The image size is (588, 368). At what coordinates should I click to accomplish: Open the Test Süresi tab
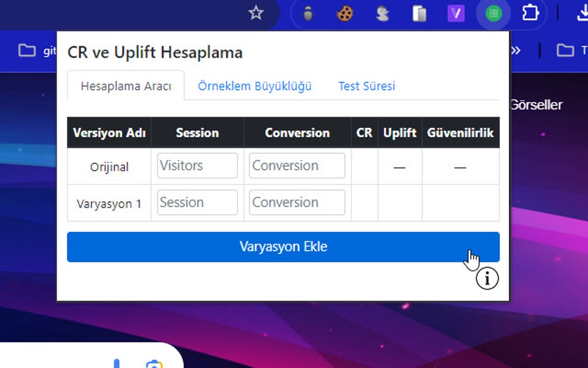(x=367, y=85)
